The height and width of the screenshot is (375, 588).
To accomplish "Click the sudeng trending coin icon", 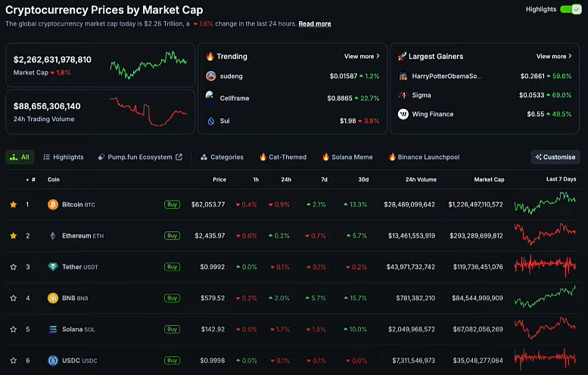I will point(210,76).
